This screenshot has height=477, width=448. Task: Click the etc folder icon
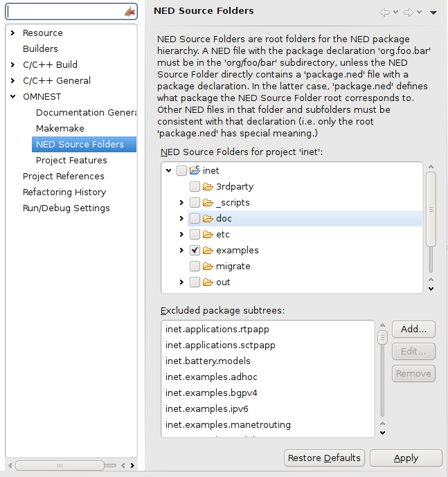tap(208, 234)
